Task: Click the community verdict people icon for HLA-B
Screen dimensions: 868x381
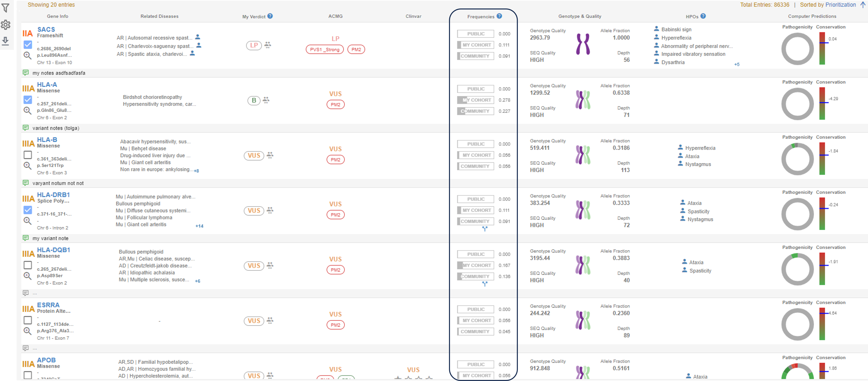Action: pos(270,155)
